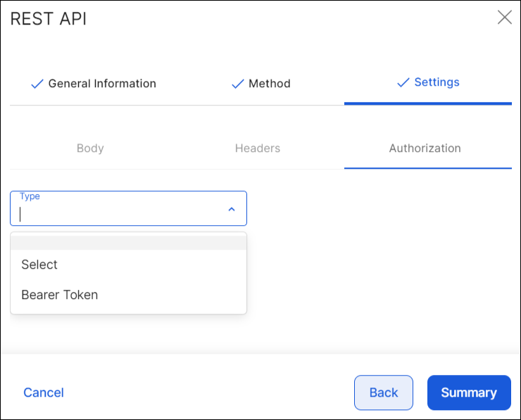Choose the blank option in the Type list
This screenshot has width=521, height=420.
click(128, 241)
